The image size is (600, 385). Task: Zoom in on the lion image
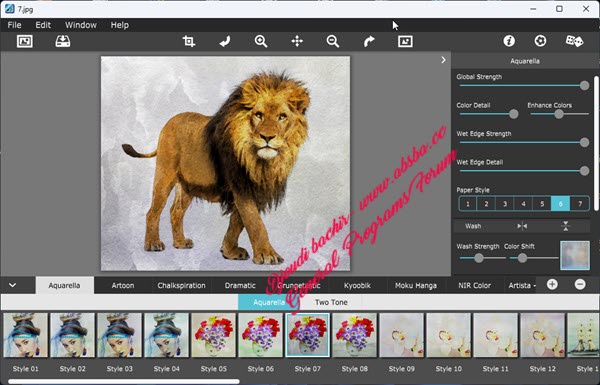point(261,41)
